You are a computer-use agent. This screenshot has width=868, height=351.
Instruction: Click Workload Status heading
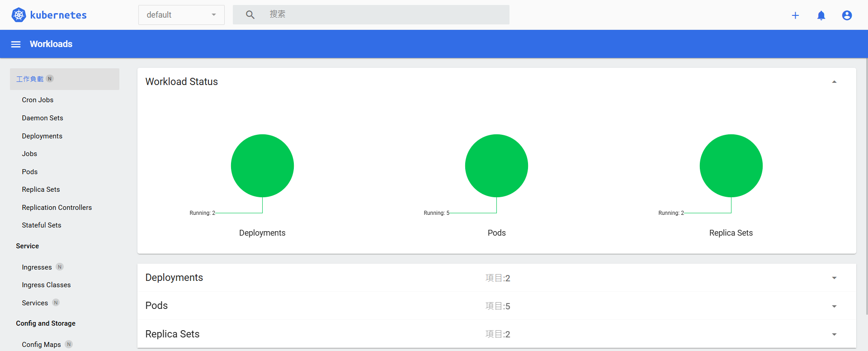[181, 82]
